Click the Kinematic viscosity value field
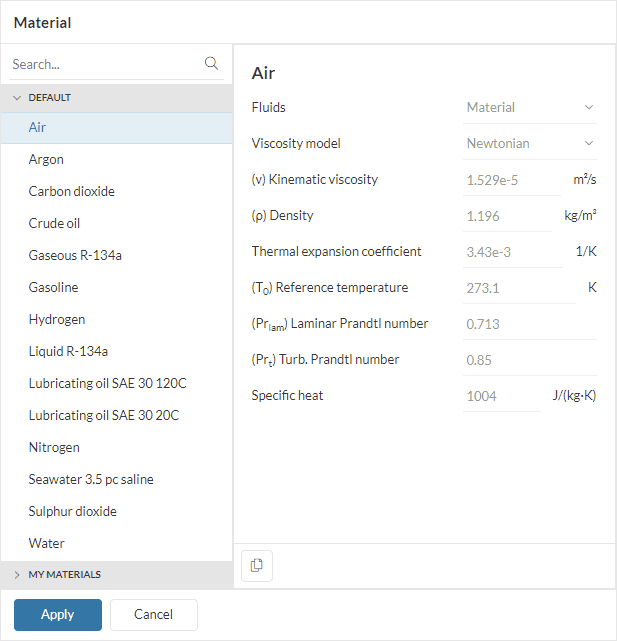The height and width of the screenshot is (641, 617). (x=512, y=180)
